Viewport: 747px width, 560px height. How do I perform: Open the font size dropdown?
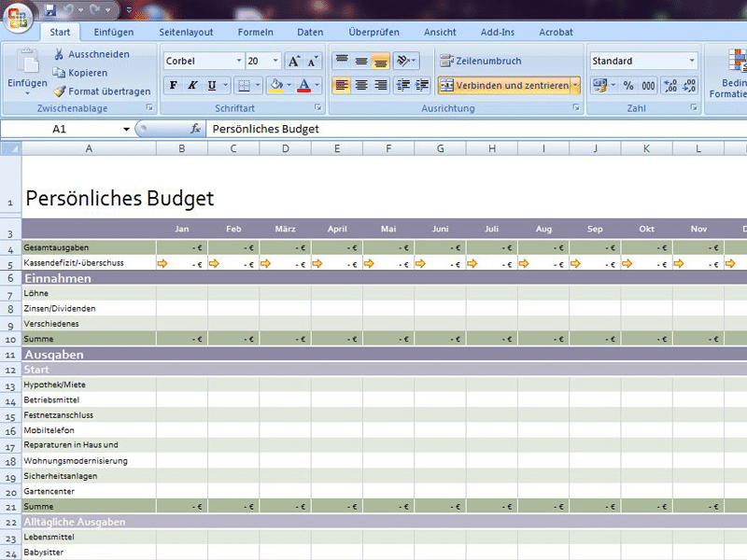[275, 61]
